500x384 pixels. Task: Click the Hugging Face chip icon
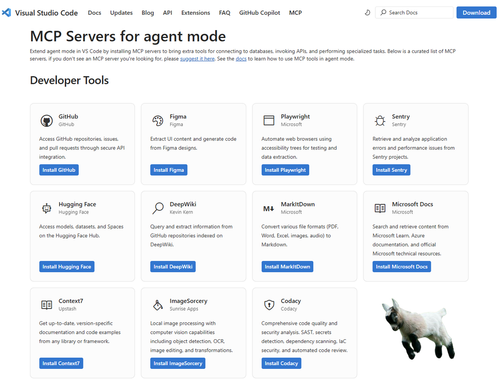(x=47, y=208)
